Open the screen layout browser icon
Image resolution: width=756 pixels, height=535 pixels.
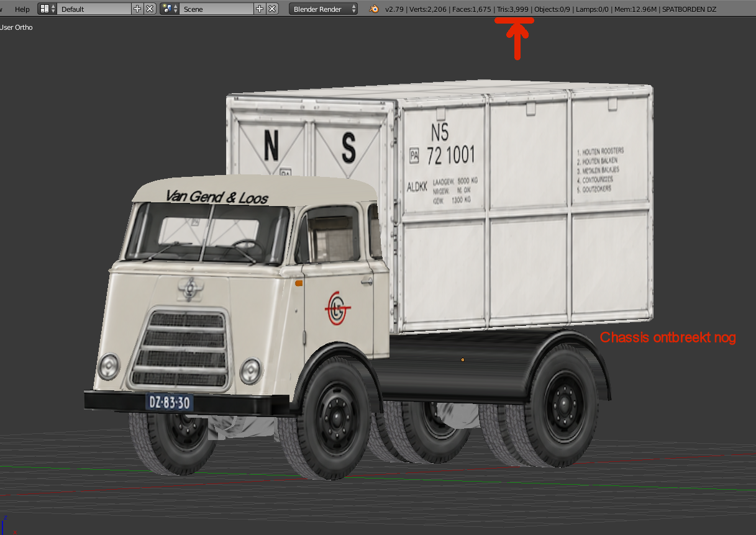tap(48, 9)
